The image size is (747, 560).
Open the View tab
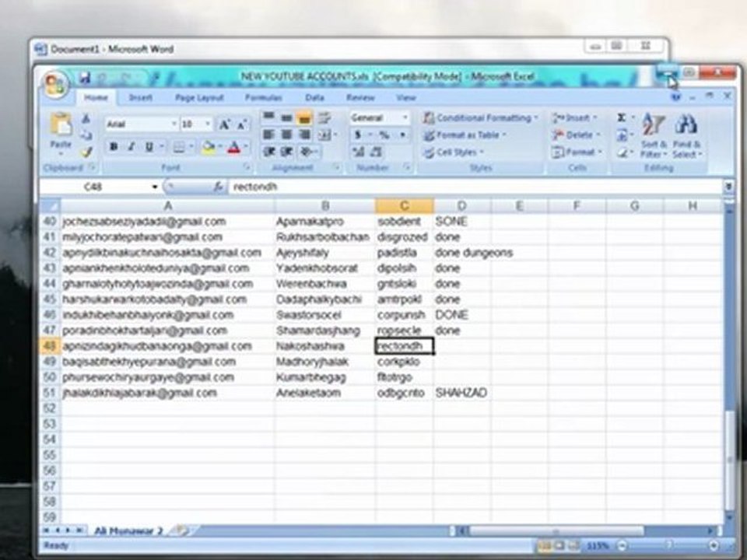pos(406,98)
